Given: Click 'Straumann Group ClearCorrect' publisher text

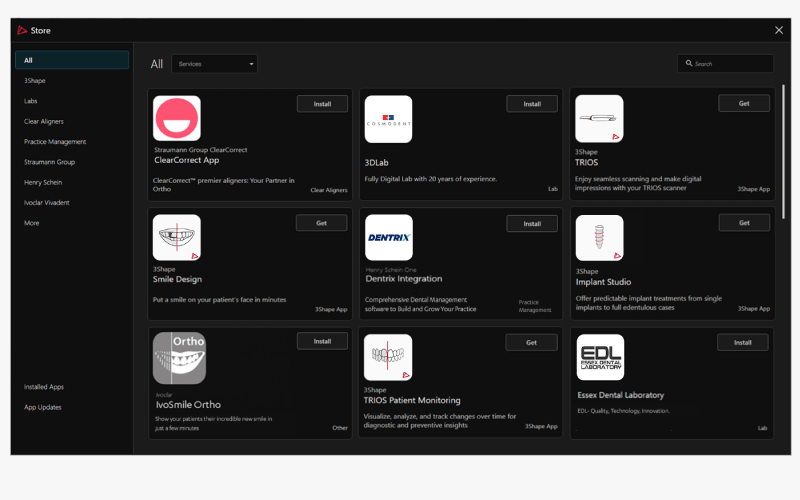Looking at the screenshot, I should tap(201, 150).
